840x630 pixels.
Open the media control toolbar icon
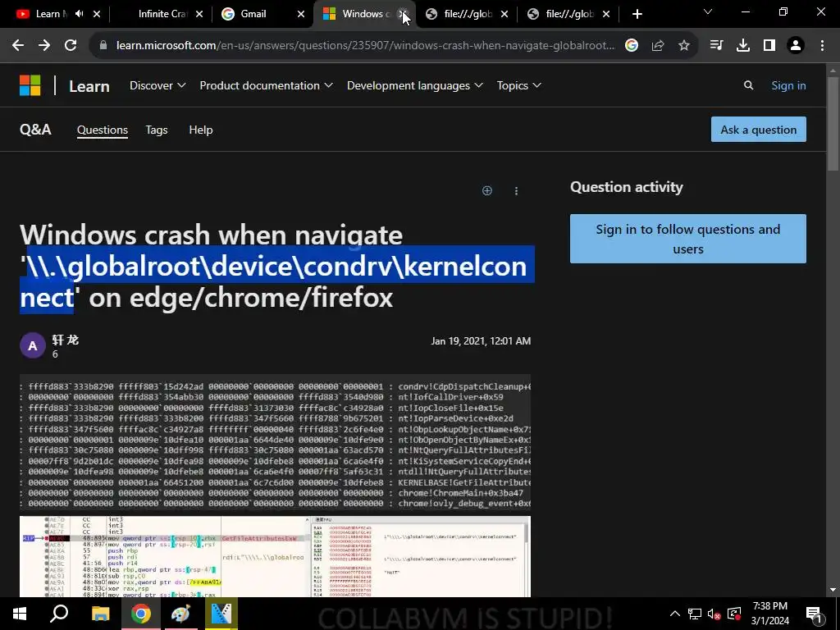coord(716,46)
